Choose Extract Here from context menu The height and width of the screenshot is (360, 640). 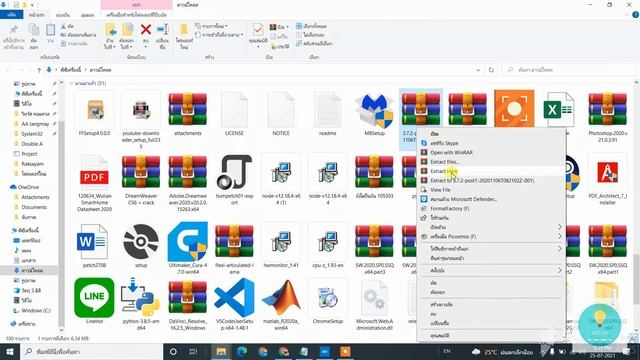pyautogui.click(x=490, y=171)
